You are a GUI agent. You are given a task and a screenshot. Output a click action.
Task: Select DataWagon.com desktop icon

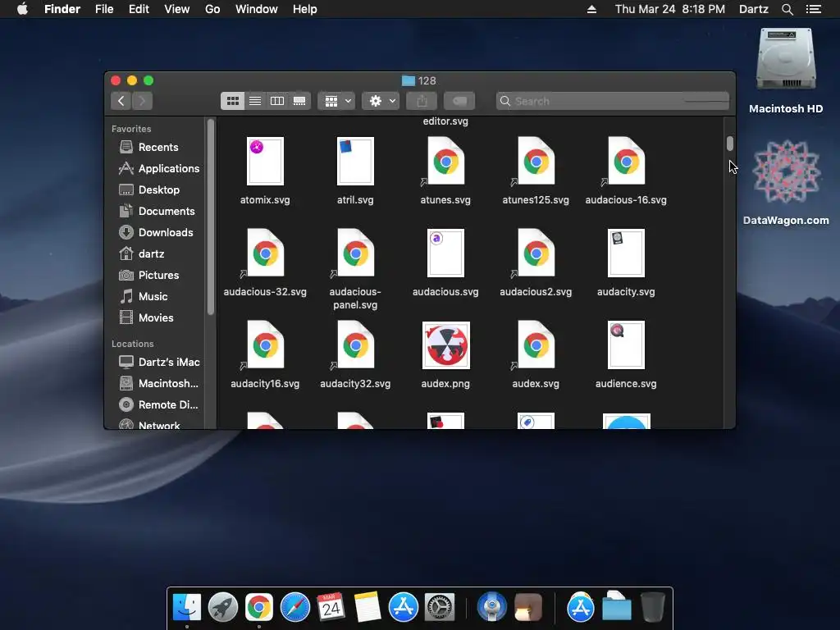click(x=786, y=171)
